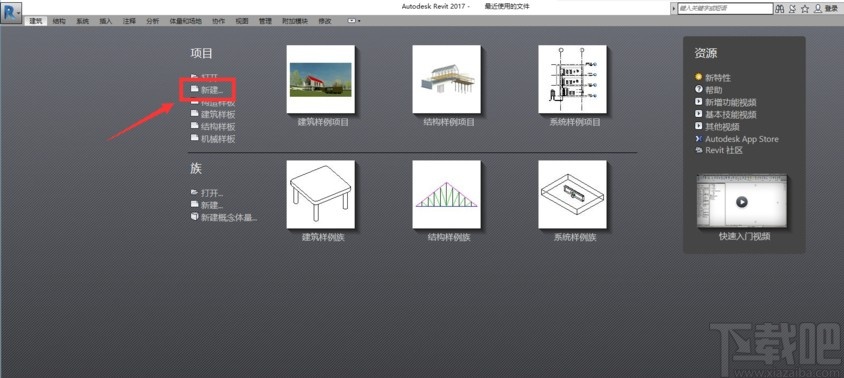Click the 结构样例族 caption text
The width and height of the screenshot is (844, 378).
coord(448,237)
